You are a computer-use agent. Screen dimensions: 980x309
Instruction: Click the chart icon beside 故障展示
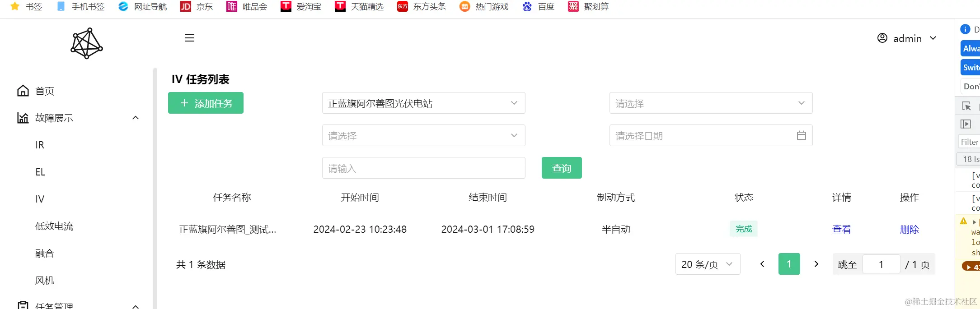23,118
